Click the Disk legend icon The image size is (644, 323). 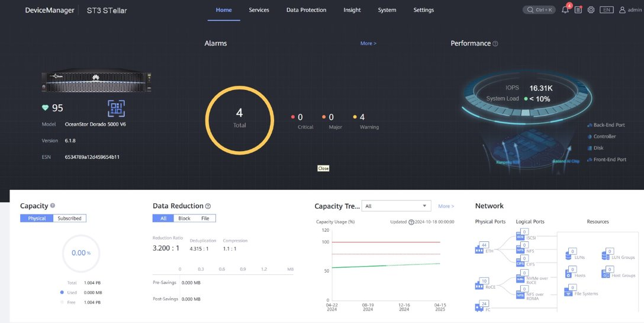click(x=590, y=148)
